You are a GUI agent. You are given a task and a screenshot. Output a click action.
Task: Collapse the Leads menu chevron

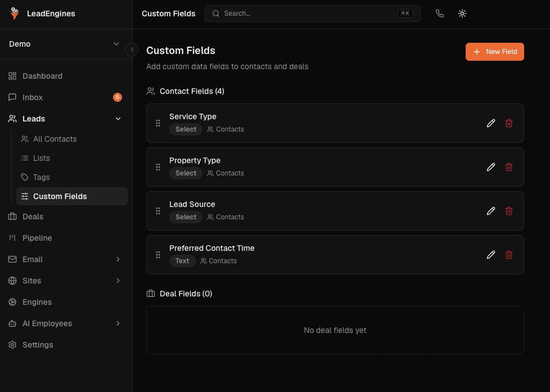coord(118,119)
